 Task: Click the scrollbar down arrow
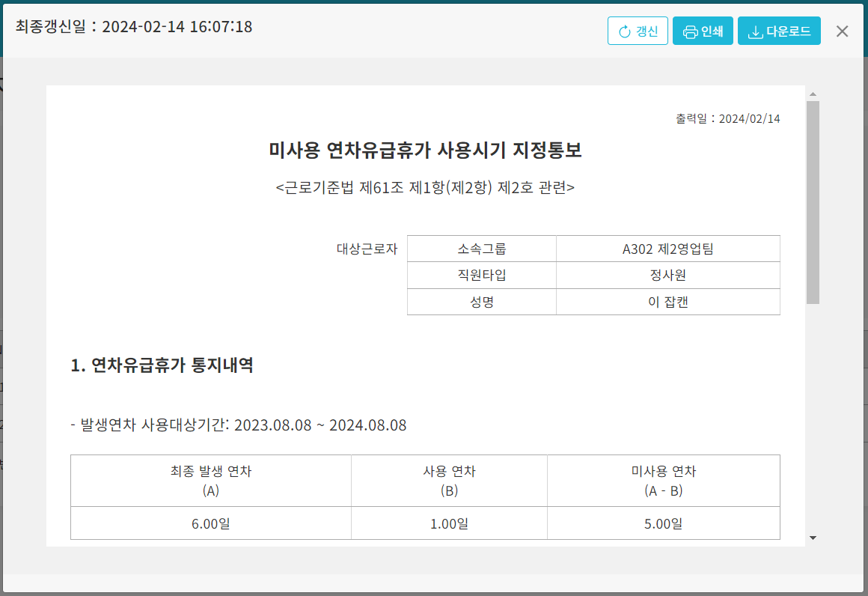[x=813, y=538]
